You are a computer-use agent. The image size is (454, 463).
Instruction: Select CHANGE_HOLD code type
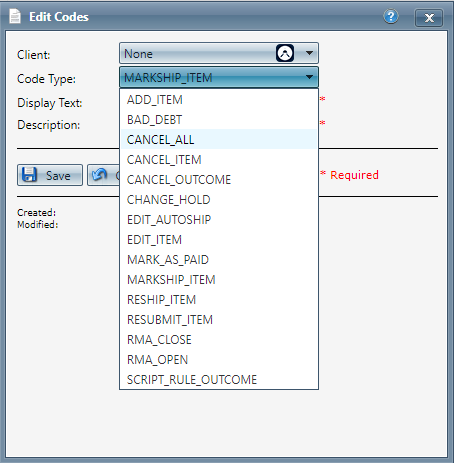point(219,200)
